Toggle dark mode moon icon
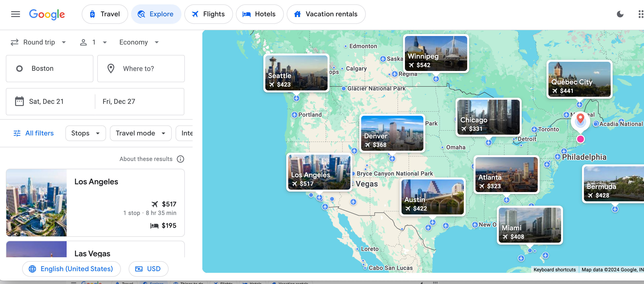Viewport: 644px width, 284px height. pyautogui.click(x=620, y=14)
